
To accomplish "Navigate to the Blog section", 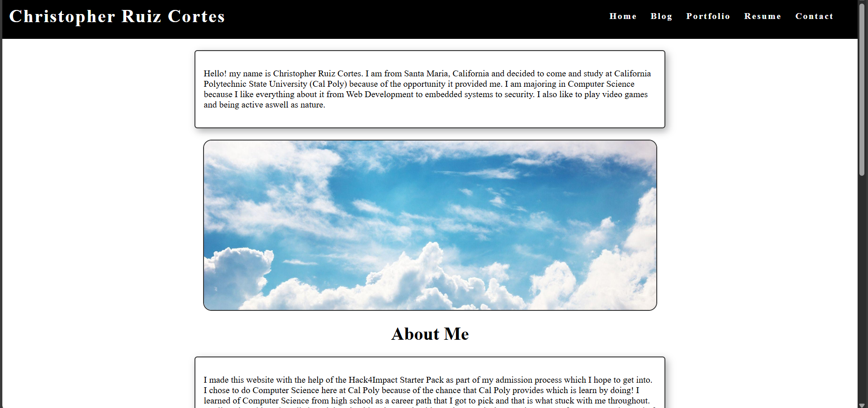I will coord(661,16).
